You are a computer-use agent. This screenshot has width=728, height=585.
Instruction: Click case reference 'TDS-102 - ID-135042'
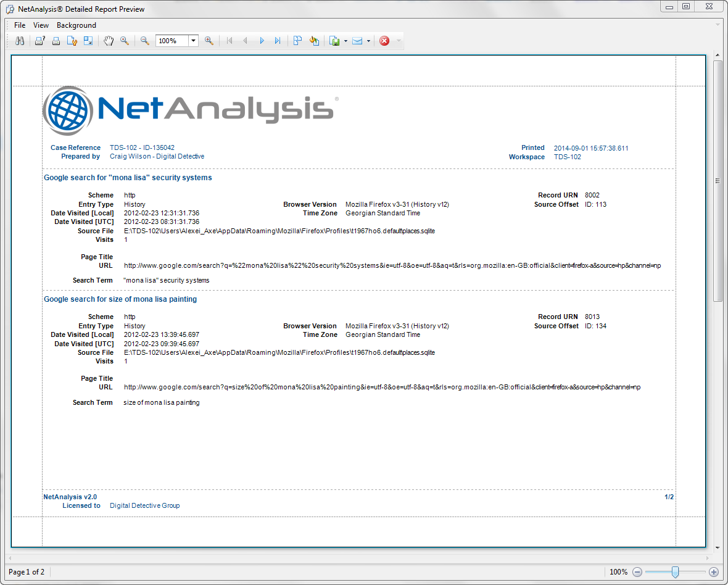(142, 147)
